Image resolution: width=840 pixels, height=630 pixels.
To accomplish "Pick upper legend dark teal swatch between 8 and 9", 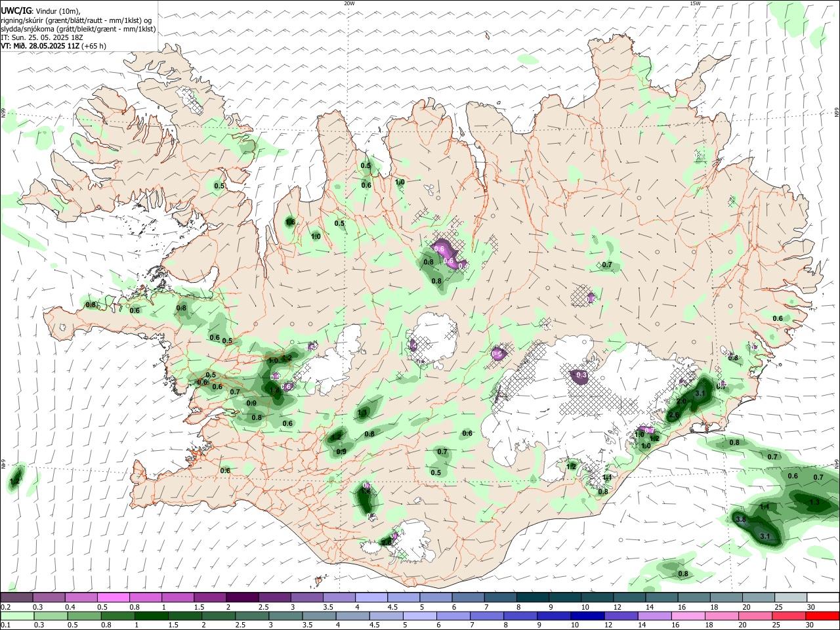I will 531,598.
